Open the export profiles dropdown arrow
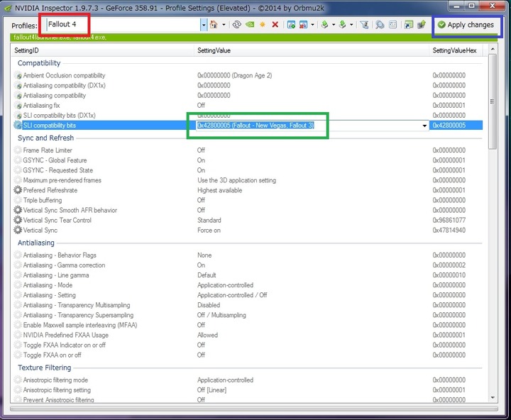Image resolution: width=511 pixels, height=420 pixels. click(334, 24)
